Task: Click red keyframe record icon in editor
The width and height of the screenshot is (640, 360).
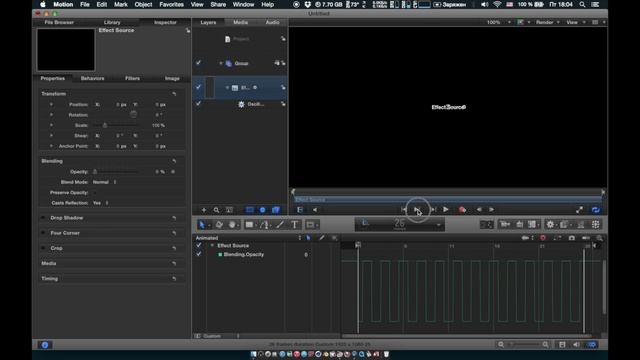Action: 542,238
